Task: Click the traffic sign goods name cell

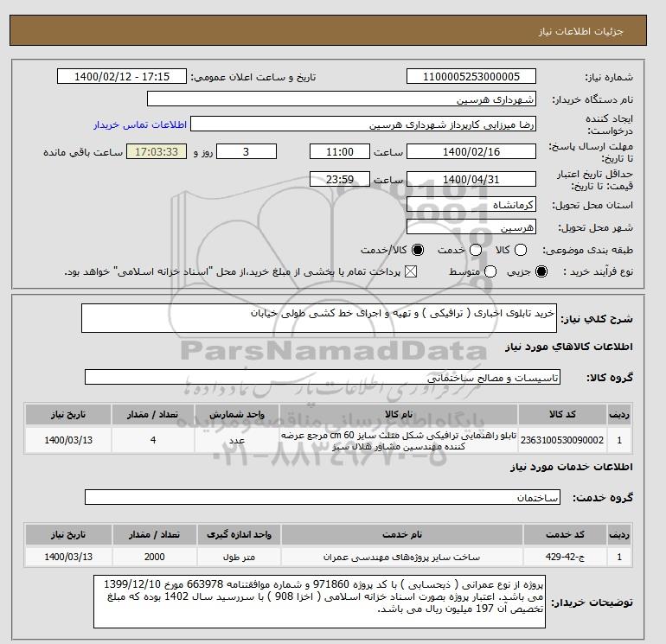Action: 399,440
